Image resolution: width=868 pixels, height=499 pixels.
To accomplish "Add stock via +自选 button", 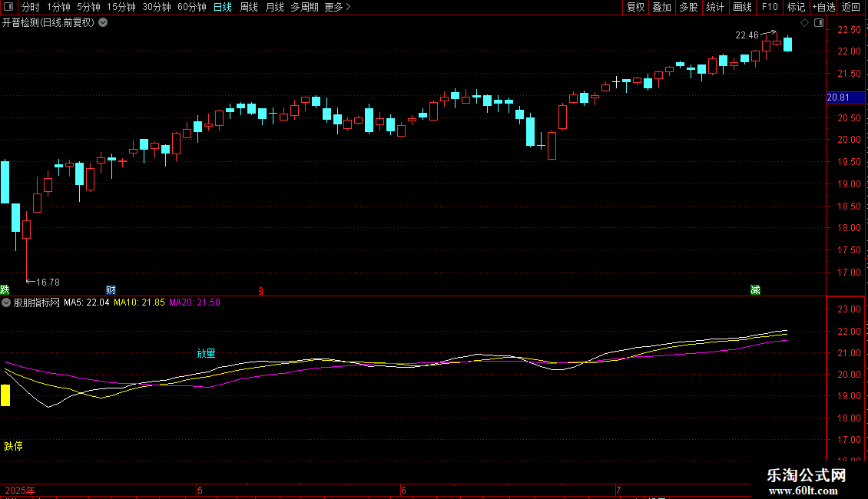I will coord(823,7).
